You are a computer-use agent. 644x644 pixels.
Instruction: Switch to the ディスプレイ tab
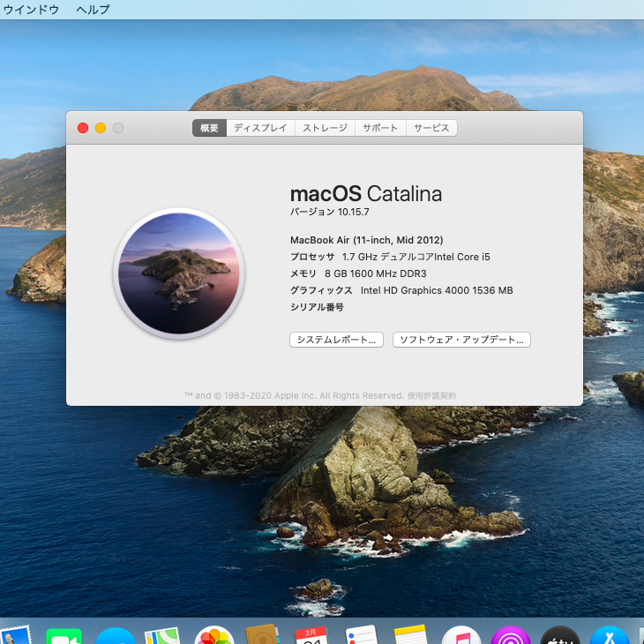[260, 128]
